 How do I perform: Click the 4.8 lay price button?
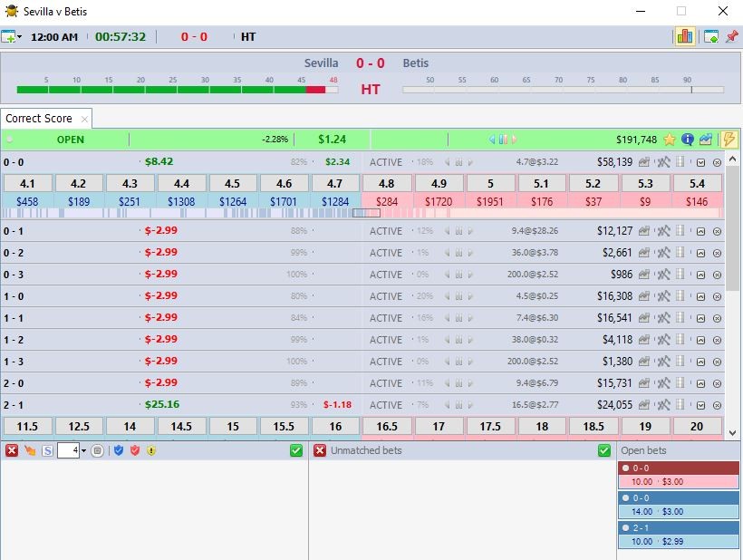click(387, 183)
